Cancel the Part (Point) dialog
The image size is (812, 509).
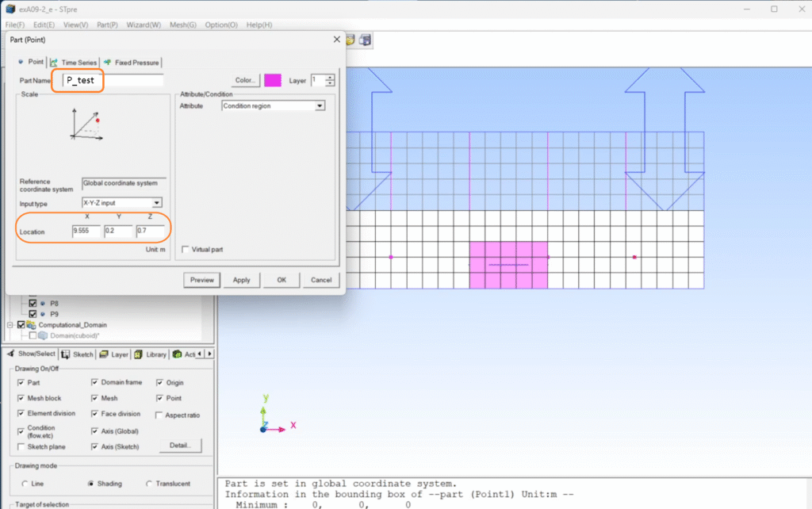click(x=321, y=280)
